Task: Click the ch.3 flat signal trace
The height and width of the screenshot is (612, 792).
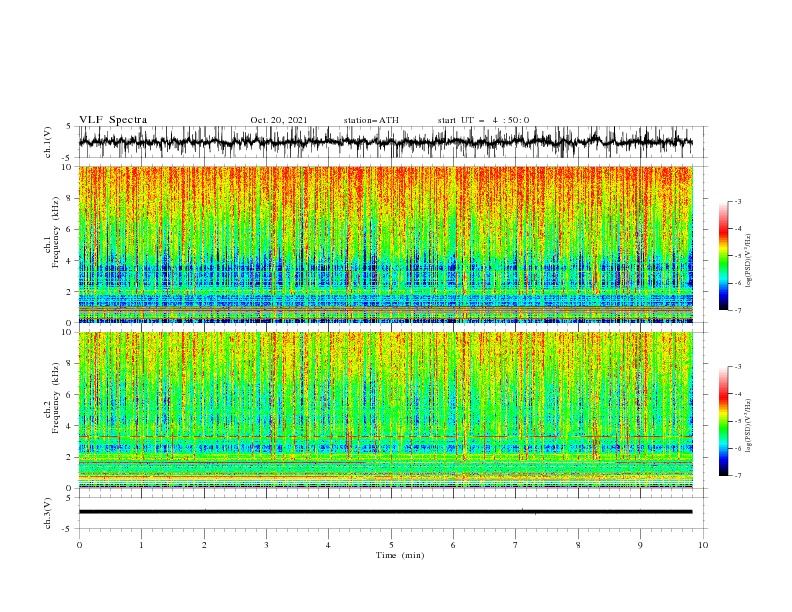Action: pos(386,512)
